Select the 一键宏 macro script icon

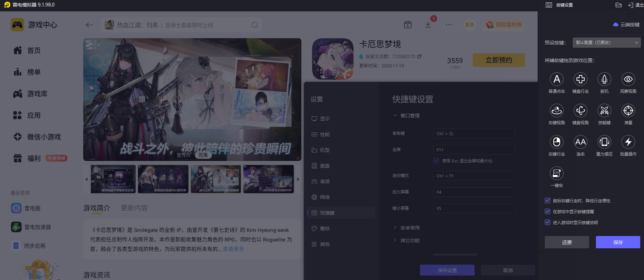tap(557, 173)
